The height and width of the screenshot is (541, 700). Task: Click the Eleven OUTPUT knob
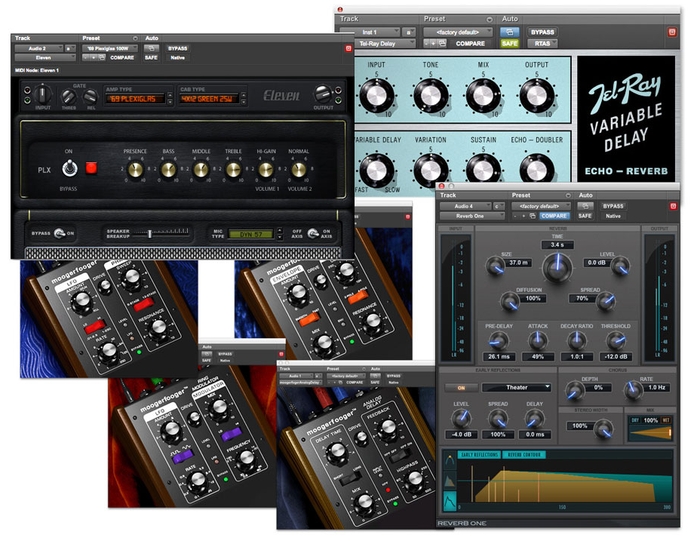click(322, 94)
